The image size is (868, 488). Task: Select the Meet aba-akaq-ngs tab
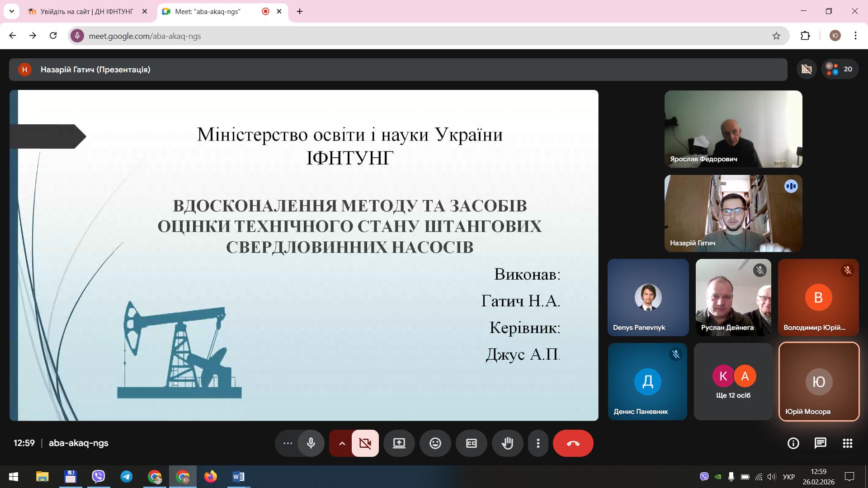click(208, 11)
